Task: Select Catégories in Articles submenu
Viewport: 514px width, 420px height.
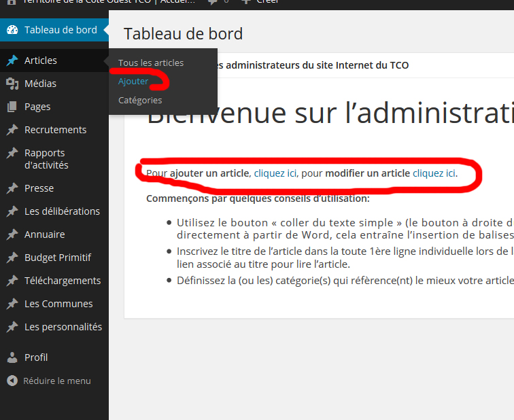Action: [140, 101]
